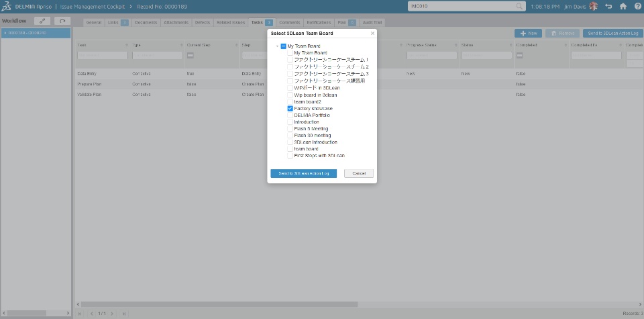
Task: Go to the home icon in header
Action: coord(623,6)
